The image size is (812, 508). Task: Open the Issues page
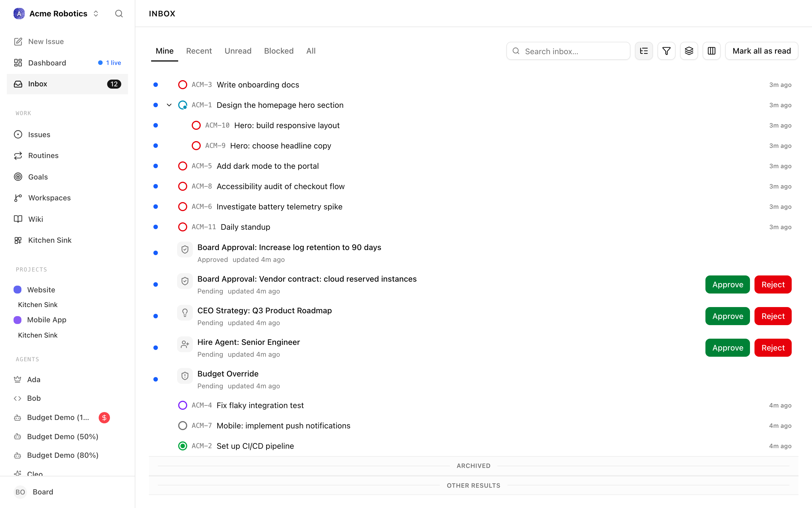pos(67,134)
